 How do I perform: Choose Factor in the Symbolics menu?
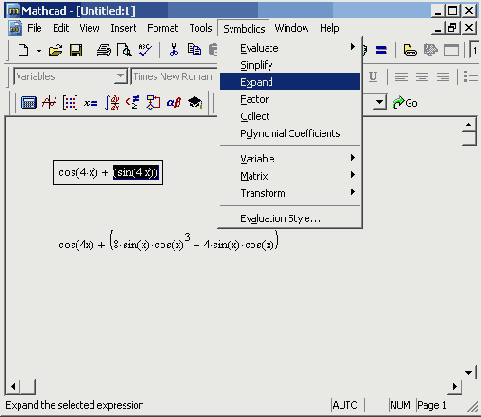[x=290, y=99]
